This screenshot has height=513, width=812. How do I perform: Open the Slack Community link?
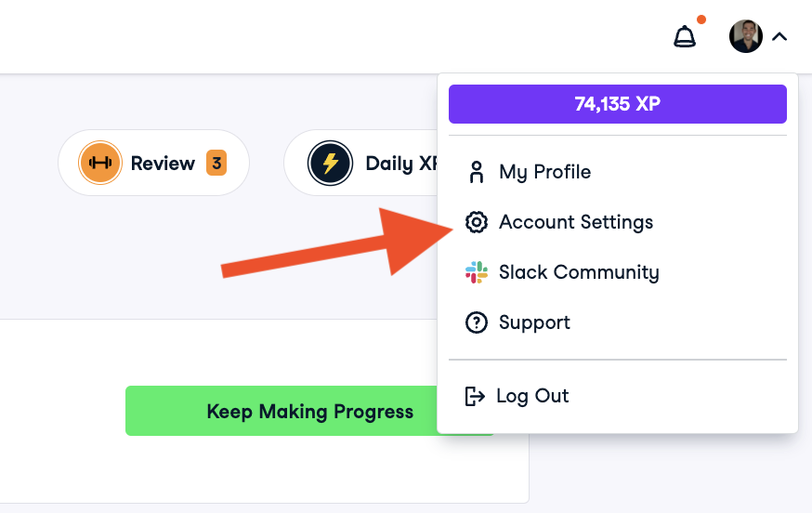[x=578, y=272]
